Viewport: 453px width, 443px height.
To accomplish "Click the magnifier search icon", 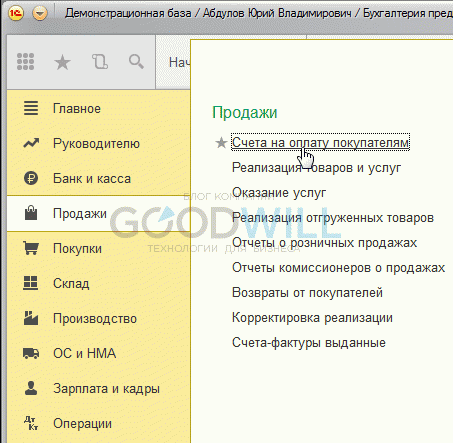I will point(136,62).
